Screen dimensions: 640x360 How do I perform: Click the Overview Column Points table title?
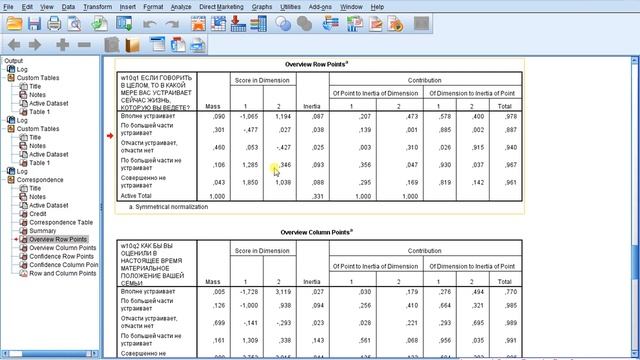(316, 232)
